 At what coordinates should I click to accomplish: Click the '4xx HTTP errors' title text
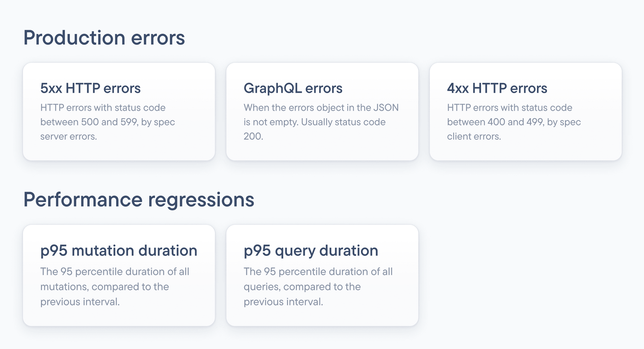pyautogui.click(x=497, y=88)
